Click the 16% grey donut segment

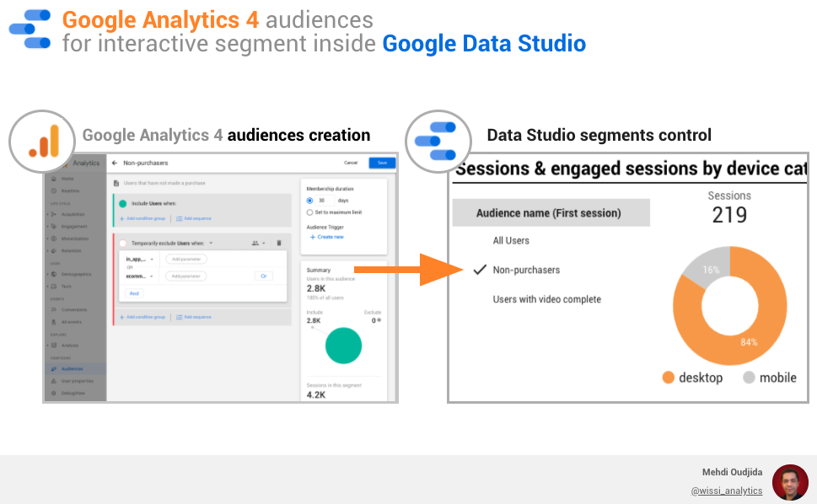710,268
